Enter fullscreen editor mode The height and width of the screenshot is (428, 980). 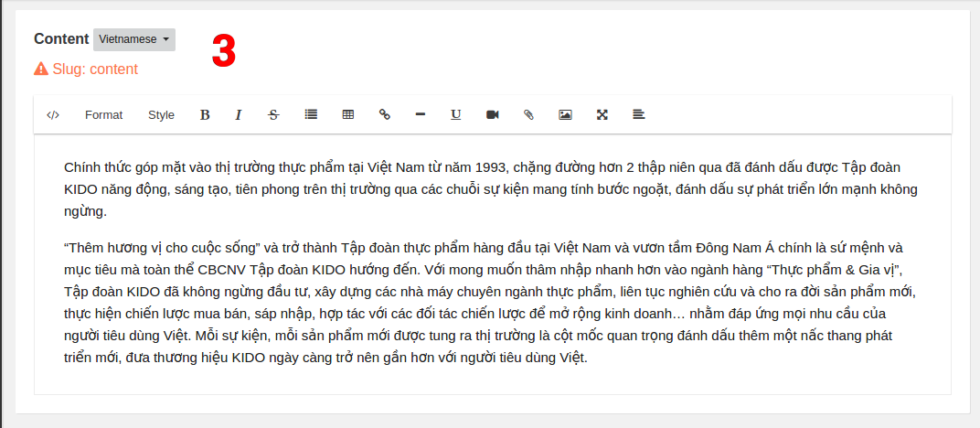coord(602,115)
